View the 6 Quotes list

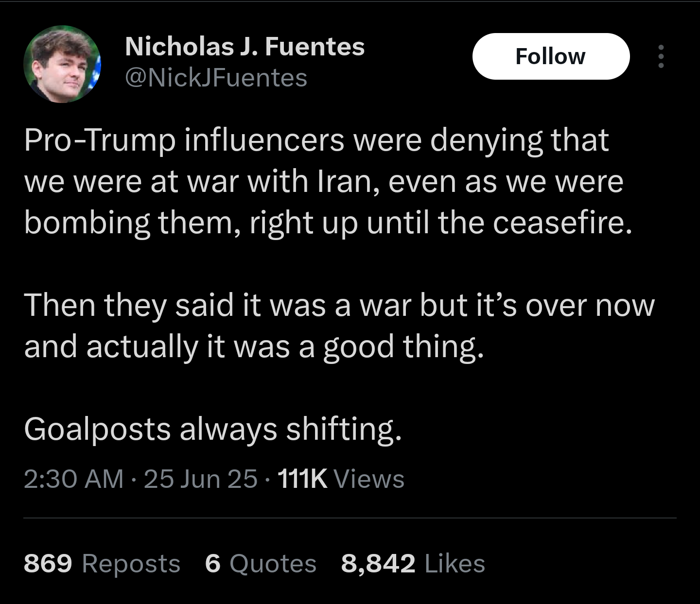(261, 563)
